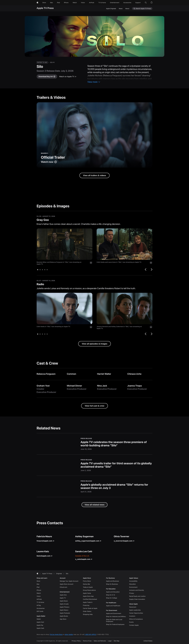Click the Originals breadcrumb in the footer
The image size is (189, 644).
(59, 574)
